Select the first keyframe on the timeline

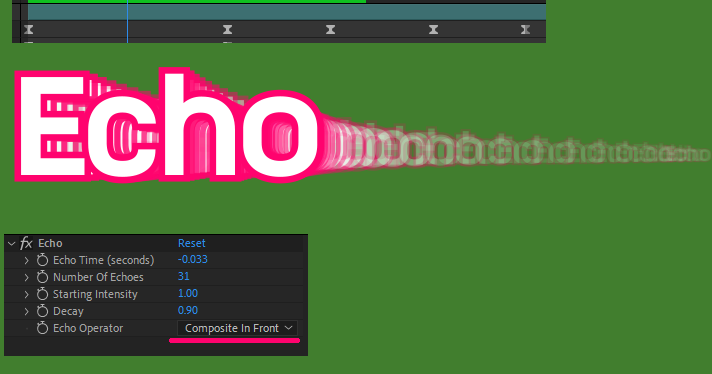tap(29, 30)
